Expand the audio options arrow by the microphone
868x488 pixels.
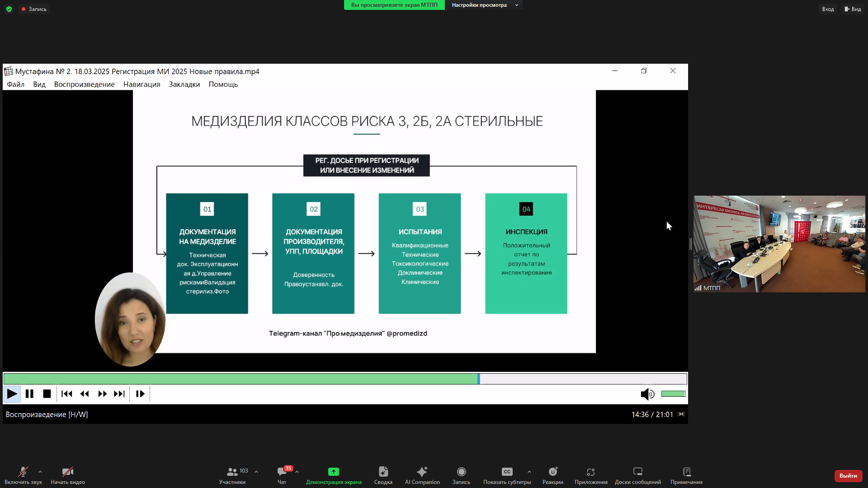coord(40,472)
